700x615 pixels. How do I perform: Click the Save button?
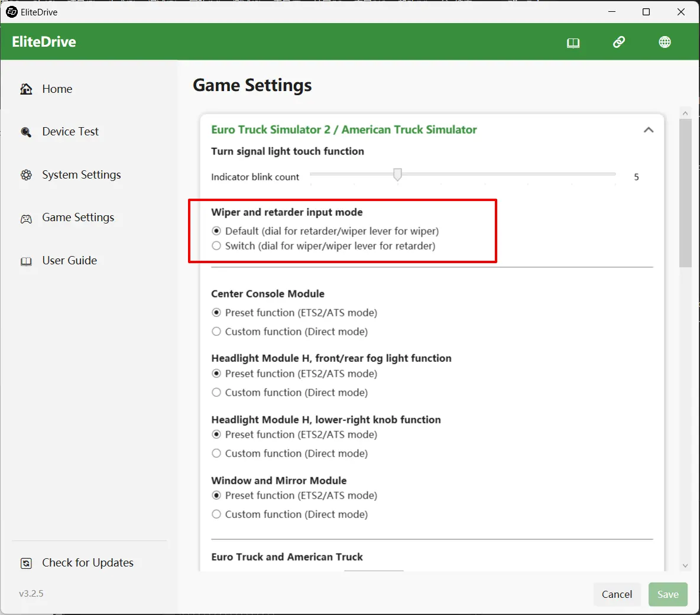(x=668, y=594)
